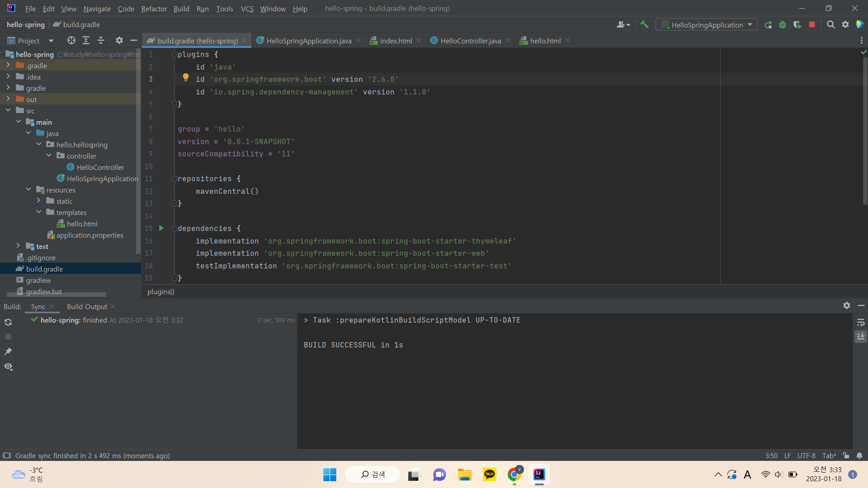Toggle read-only lock in status bar
The width and height of the screenshot is (868, 488).
pyautogui.click(x=846, y=455)
